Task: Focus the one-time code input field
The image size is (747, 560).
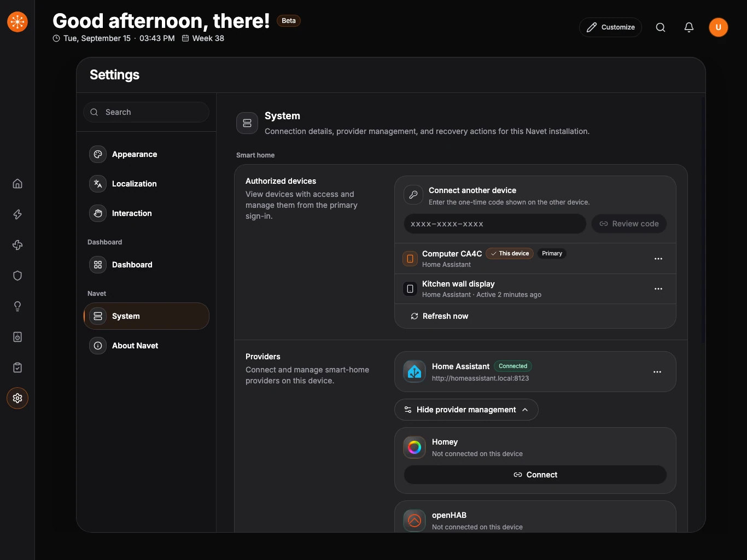Action: (x=495, y=224)
